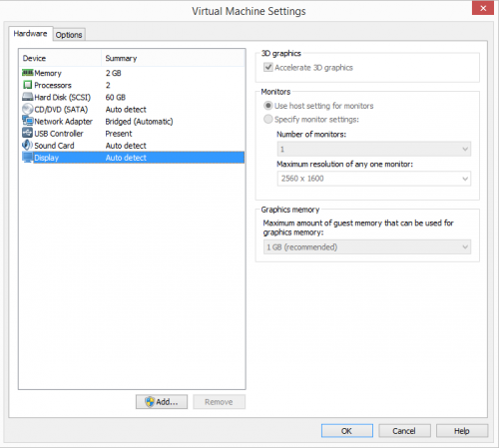The image size is (499, 448).
Task: Click the Processors summary value 2
Action: pyautogui.click(x=108, y=85)
